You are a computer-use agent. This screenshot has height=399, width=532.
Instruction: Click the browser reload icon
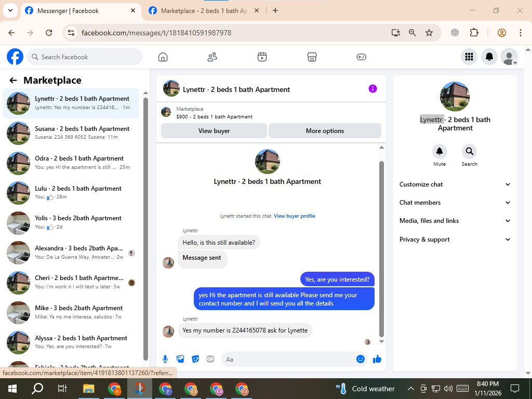(x=49, y=33)
